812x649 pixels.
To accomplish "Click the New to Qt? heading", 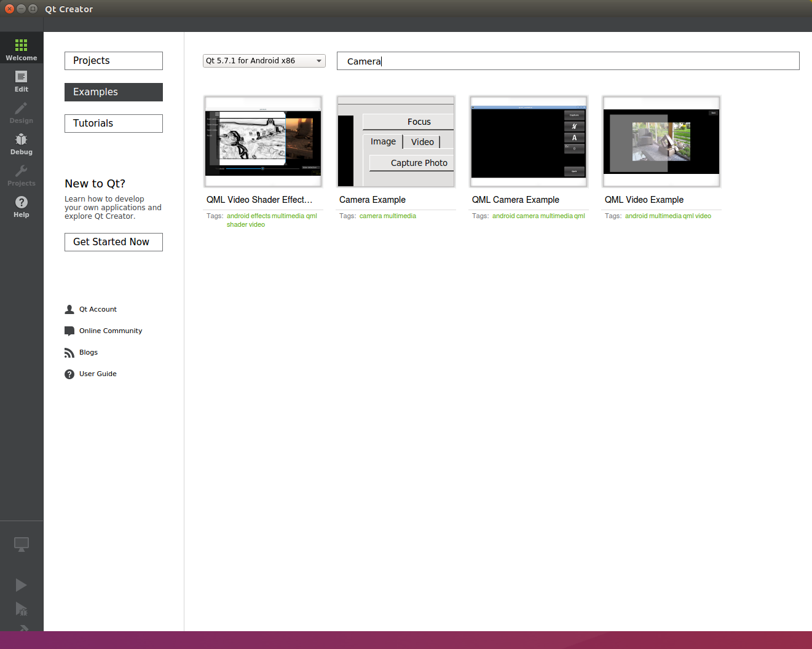I will (95, 184).
